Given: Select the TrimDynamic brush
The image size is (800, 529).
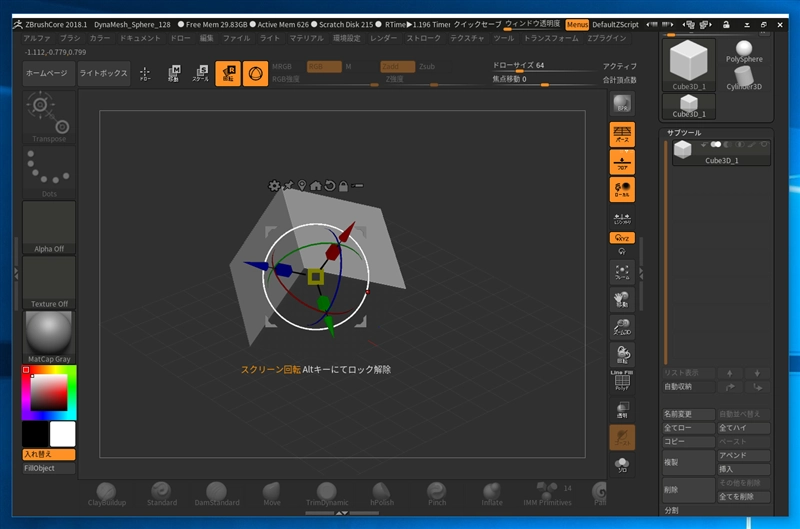Looking at the screenshot, I should (327, 494).
